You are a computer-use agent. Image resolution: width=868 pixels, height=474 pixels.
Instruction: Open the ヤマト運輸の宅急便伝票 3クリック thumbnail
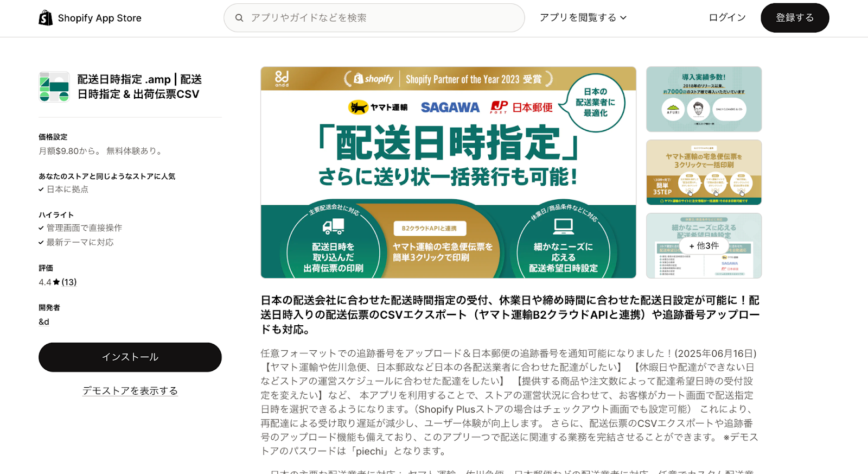click(x=704, y=172)
